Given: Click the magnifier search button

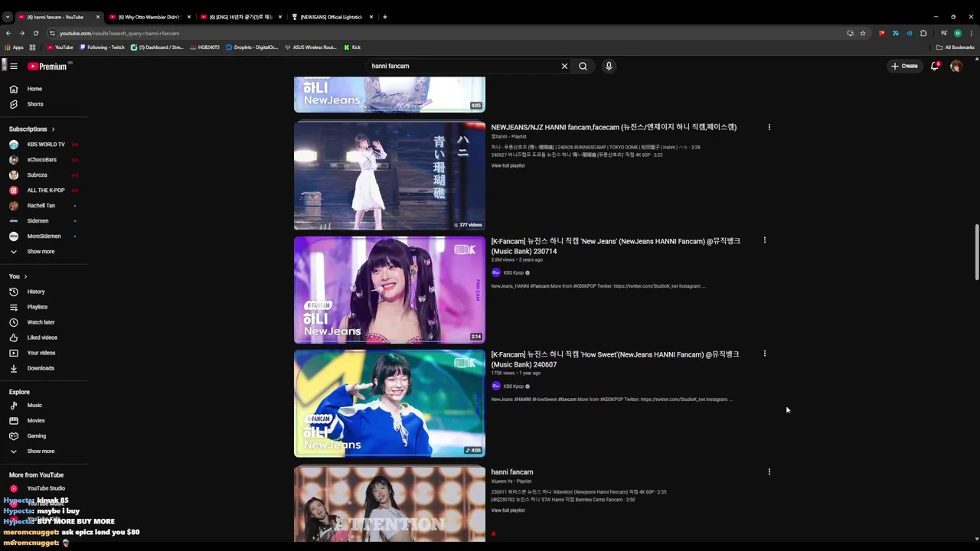Looking at the screenshot, I should 583,66.
